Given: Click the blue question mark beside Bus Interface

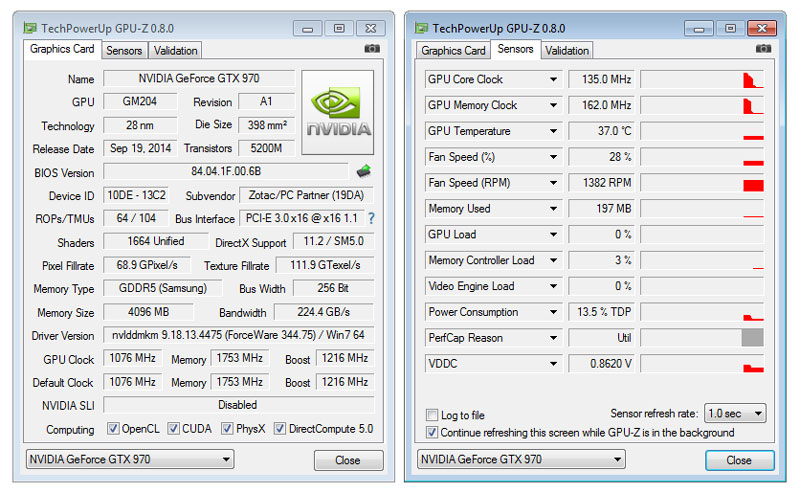Looking at the screenshot, I should tap(371, 218).
